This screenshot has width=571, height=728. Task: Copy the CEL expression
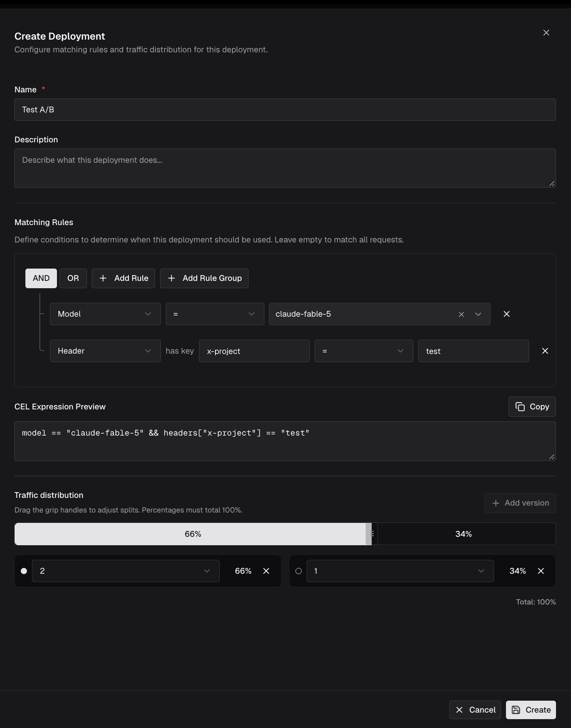[x=532, y=407]
